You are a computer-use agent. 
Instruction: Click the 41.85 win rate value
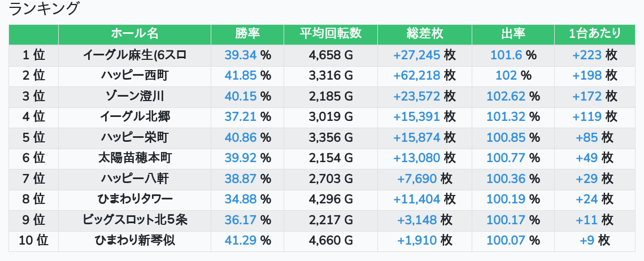click(241, 75)
